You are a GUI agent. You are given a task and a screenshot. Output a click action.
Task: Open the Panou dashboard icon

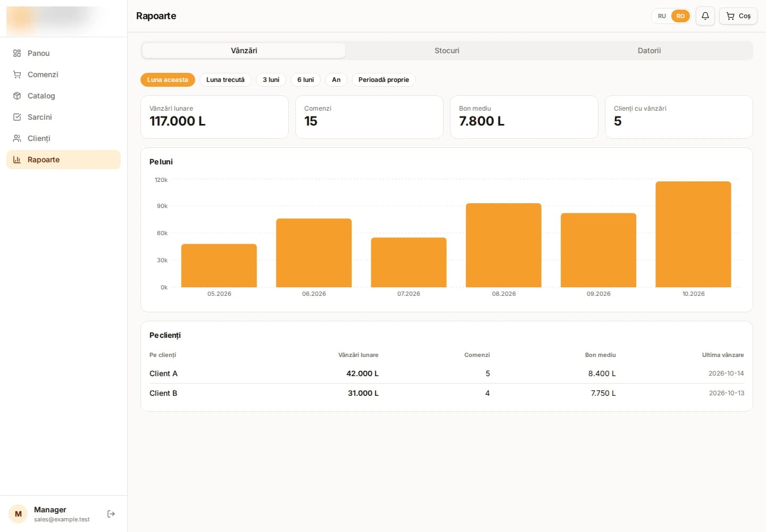pyautogui.click(x=17, y=53)
